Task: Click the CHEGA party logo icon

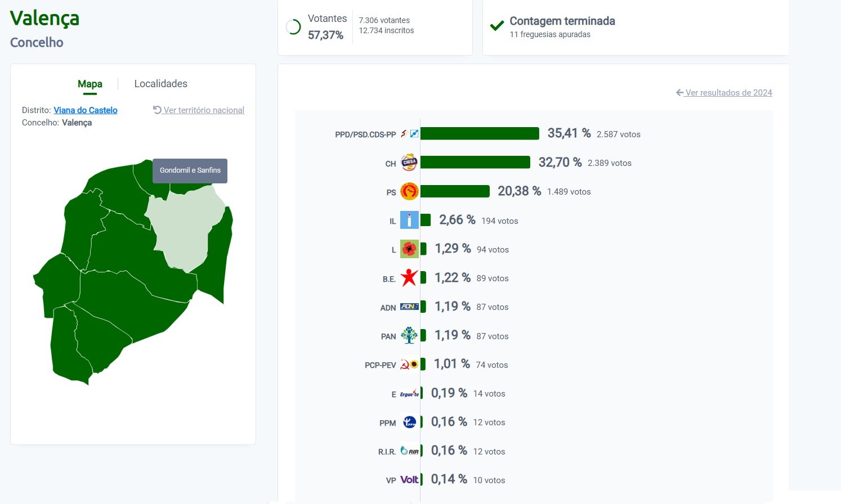Action: 409,163
